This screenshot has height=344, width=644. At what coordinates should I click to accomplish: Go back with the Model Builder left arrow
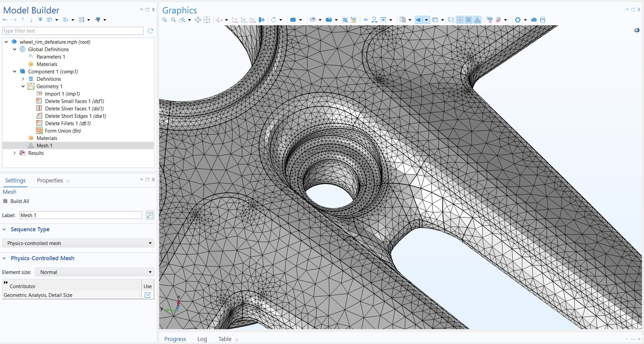5,20
